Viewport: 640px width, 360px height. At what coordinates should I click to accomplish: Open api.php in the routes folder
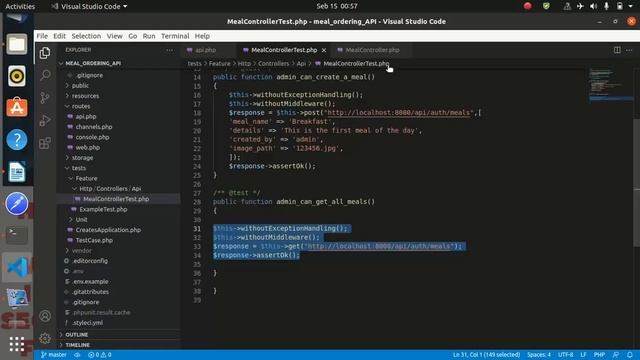click(x=86, y=116)
